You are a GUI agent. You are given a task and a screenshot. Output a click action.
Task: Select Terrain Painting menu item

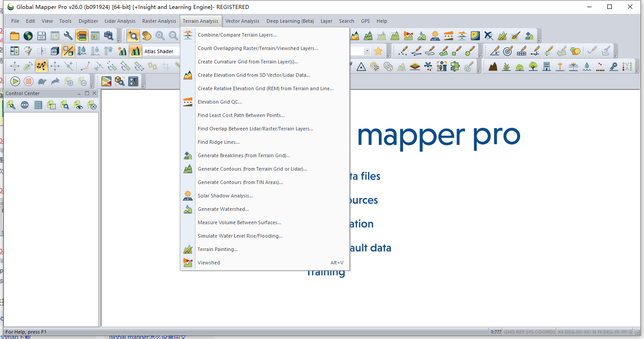point(265,249)
